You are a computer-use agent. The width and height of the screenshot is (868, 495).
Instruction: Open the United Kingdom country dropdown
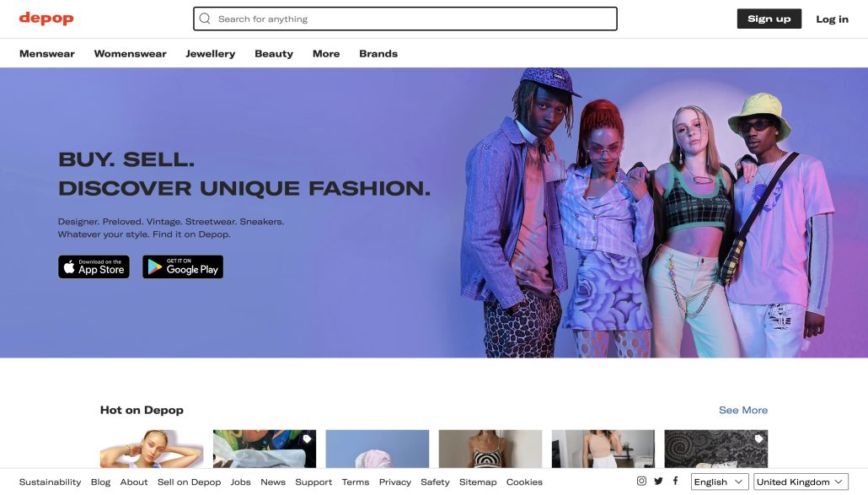coord(801,482)
